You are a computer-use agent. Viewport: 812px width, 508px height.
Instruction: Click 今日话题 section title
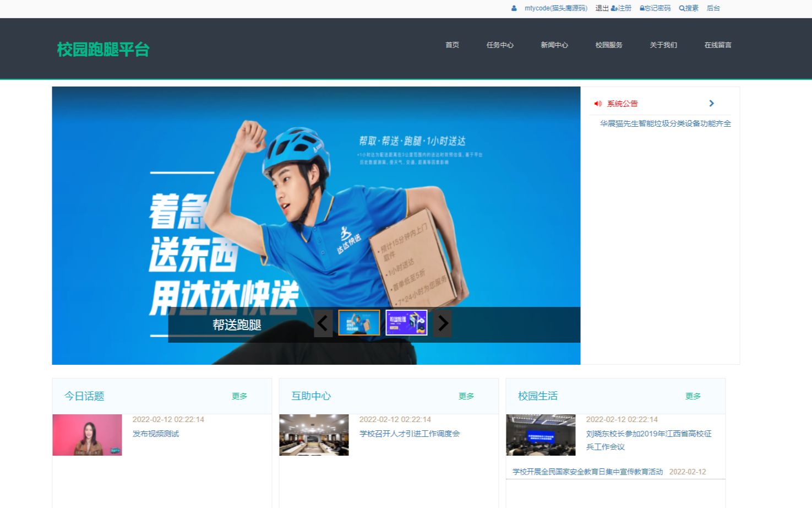pos(84,396)
